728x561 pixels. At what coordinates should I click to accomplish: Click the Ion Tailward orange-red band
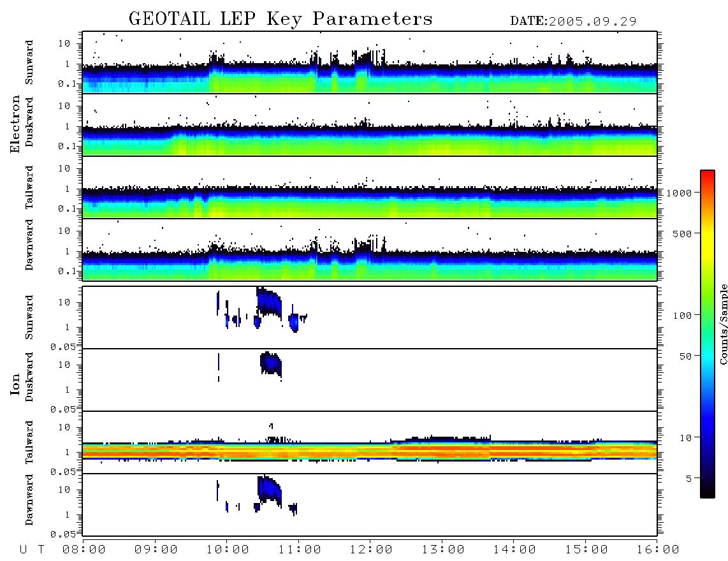click(370, 451)
